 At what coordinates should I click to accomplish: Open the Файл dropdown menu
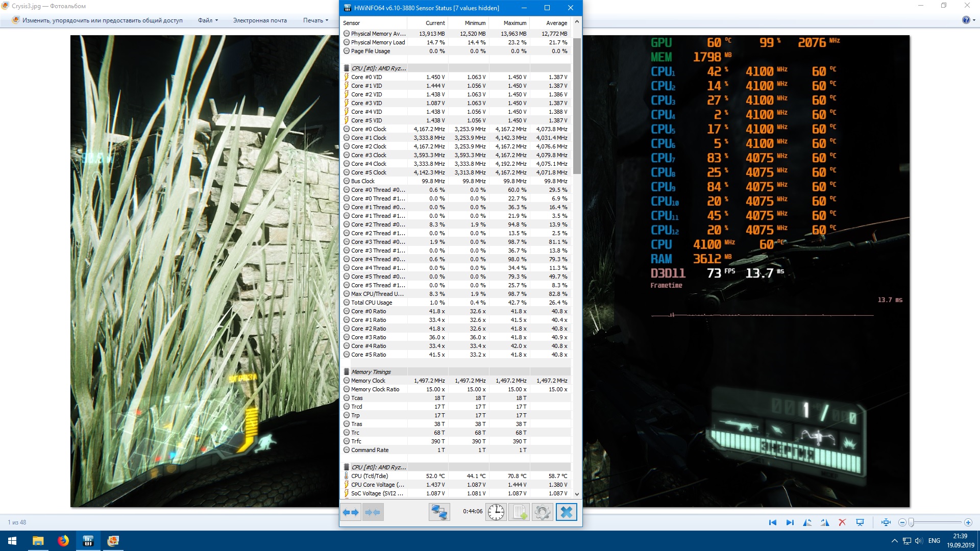pyautogui.click(x=208, y=20)
